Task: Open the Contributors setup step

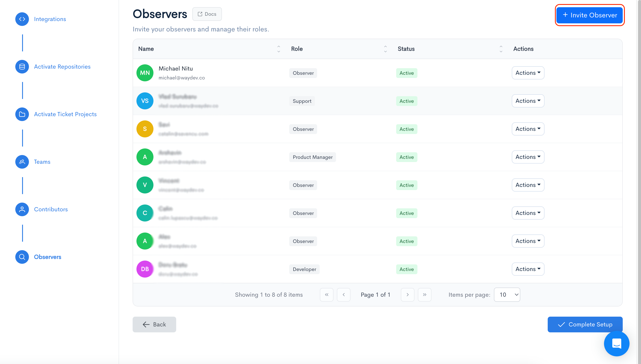Action: point(51,209)
